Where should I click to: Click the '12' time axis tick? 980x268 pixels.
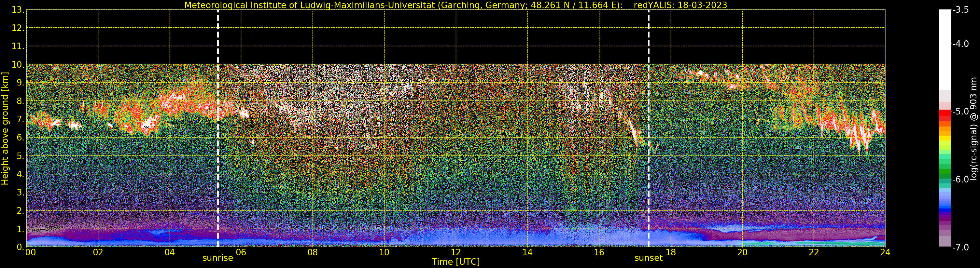pos(456,252)
